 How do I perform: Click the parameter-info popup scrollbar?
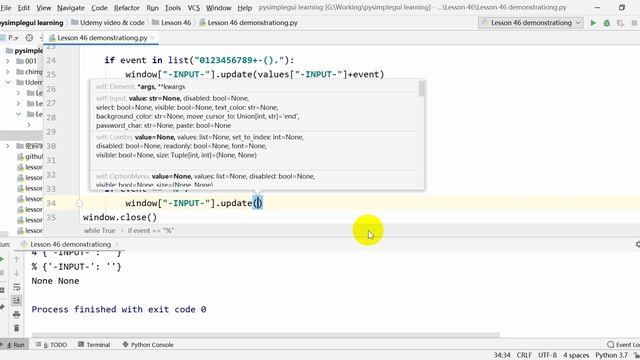click(421, 89)
